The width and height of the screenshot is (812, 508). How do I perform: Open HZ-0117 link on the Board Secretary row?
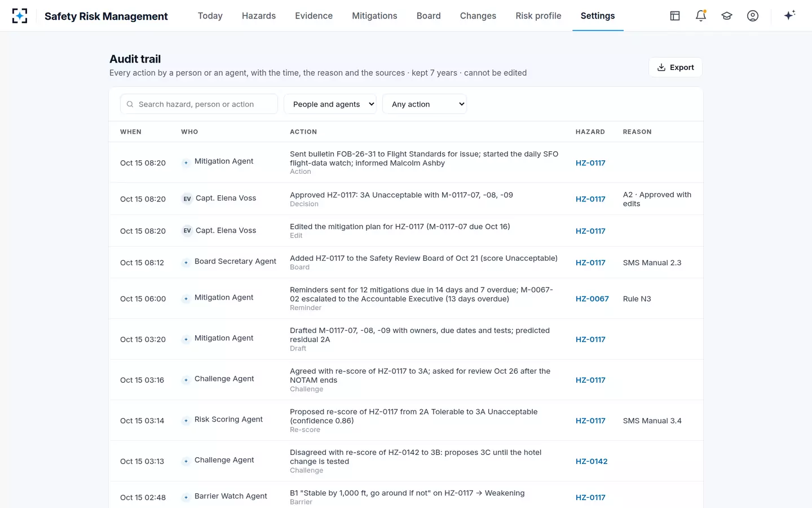click(x=590, y=262)
